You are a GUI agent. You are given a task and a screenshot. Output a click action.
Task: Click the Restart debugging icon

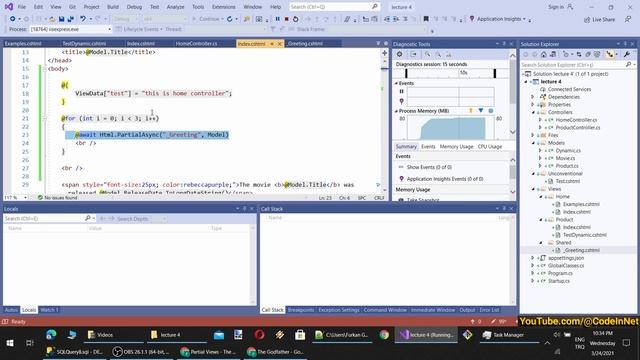click(x=296, y=19)
